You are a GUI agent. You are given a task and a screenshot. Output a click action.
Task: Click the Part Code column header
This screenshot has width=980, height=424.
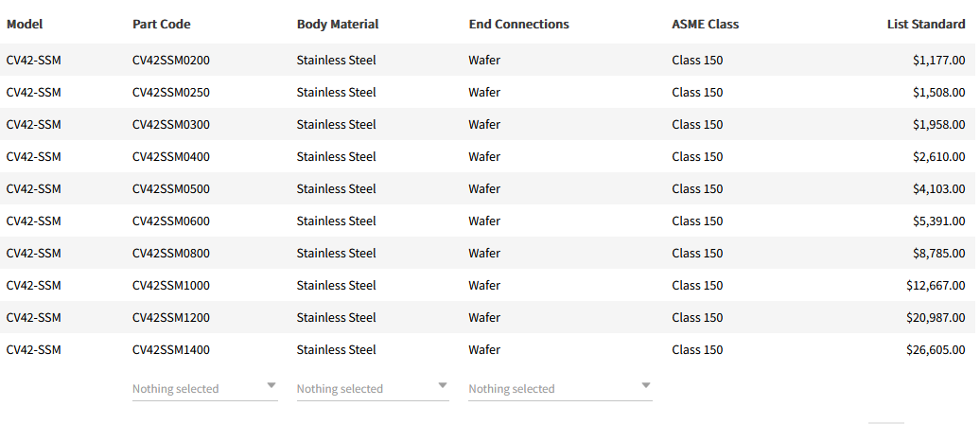pos(161,24)
